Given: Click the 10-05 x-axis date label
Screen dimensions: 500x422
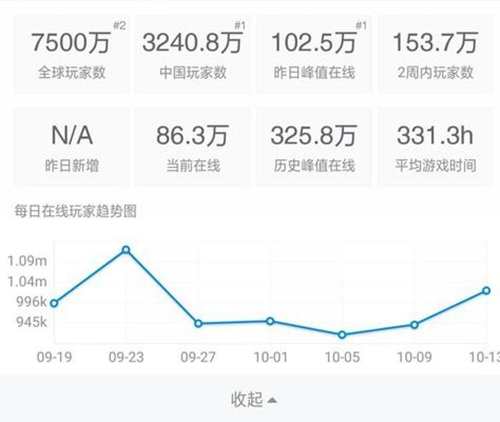Looking at the screenshot, I should click(x=342, y=357).
